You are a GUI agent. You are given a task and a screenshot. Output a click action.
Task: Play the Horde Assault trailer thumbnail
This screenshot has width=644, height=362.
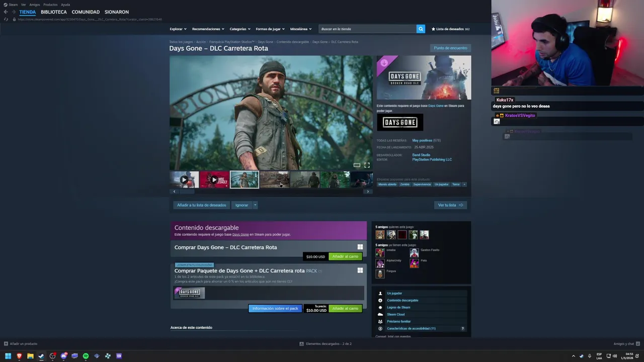coord(214,179)
